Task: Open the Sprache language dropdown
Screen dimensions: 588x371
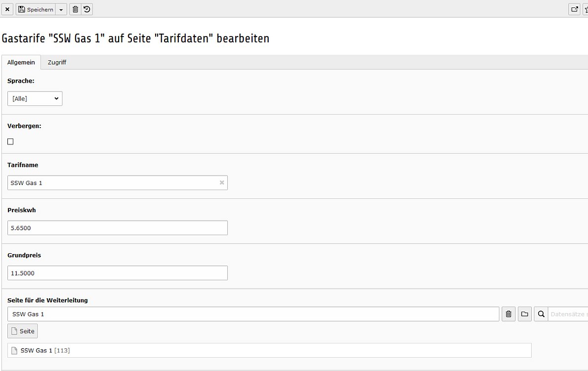Action: 35,98
